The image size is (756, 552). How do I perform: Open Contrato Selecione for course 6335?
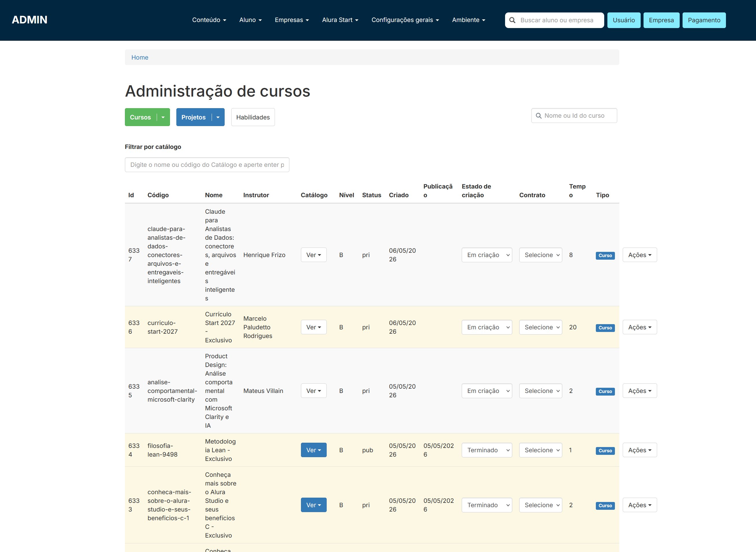[x=541, y=391]
